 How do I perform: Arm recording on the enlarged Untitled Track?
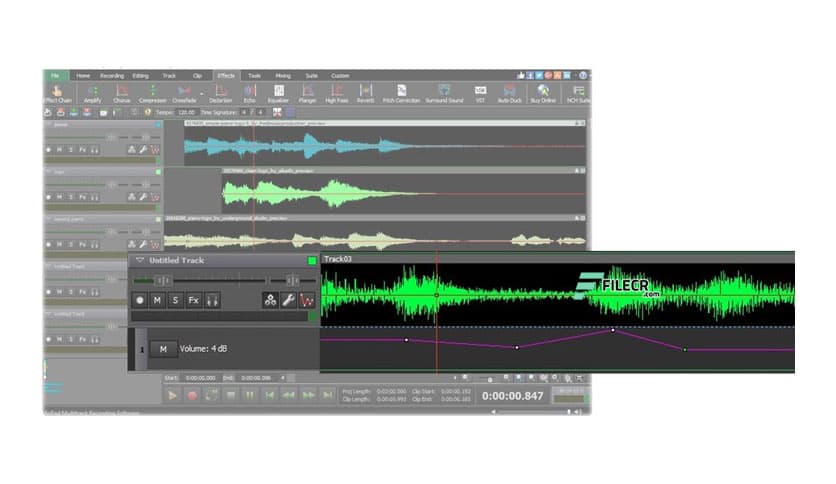pyautogui.click(x=139, y=300)
